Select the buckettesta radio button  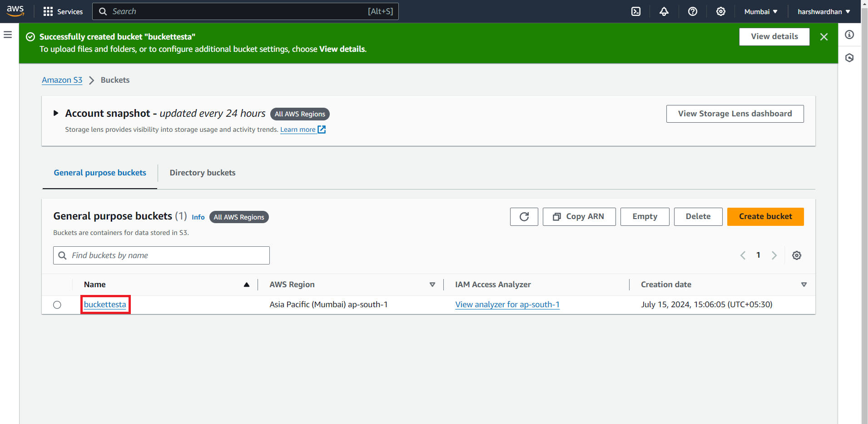click(x=57, y=305)
